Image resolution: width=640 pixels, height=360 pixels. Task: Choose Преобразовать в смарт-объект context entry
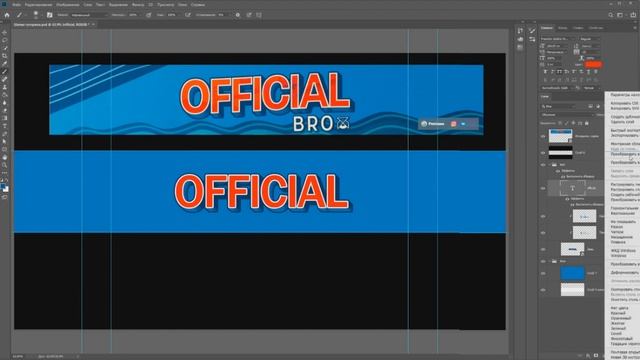[625, 154]
